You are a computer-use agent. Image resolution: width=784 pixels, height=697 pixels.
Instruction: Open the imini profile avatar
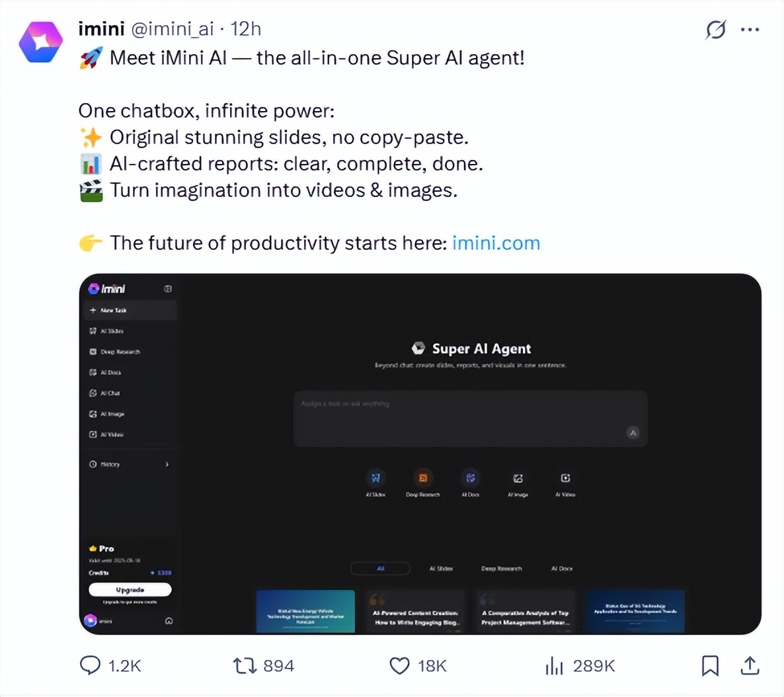click(41, 41)
